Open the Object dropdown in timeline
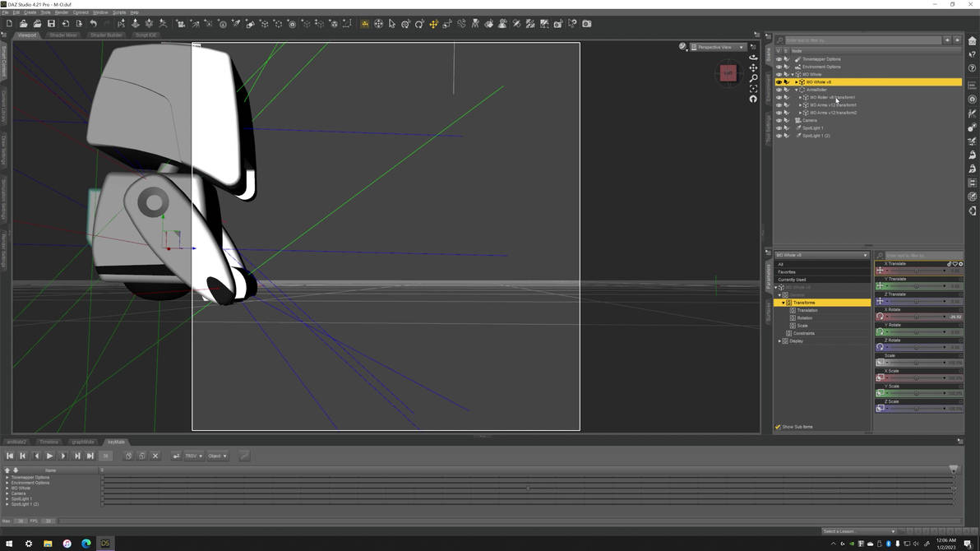980x551 pixels. coord(218,456)
